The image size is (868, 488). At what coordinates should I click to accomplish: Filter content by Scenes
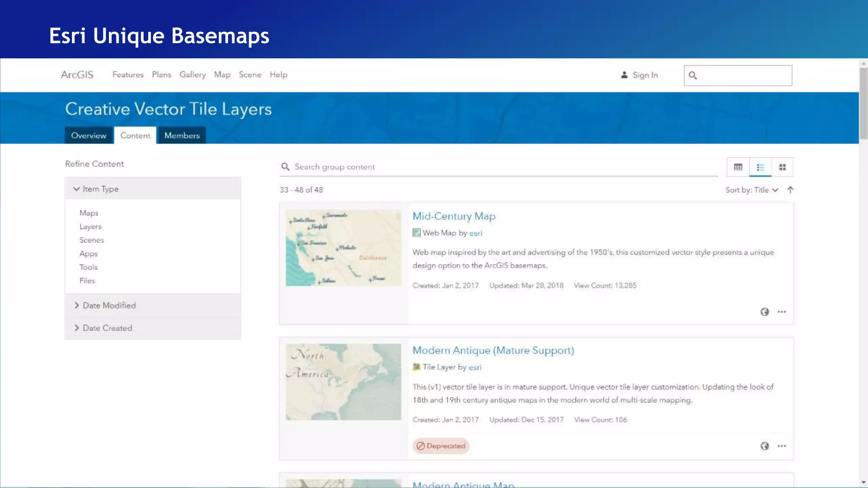point(92,240)
